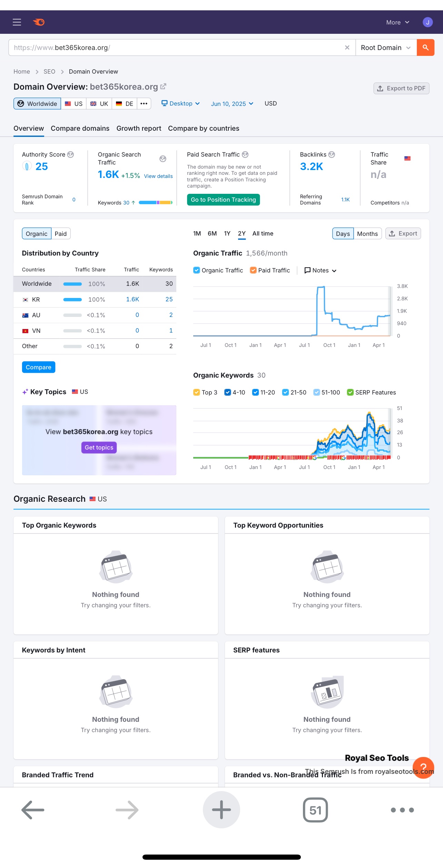Open bet365korea.org in external link icon
The height and width of the screenshot is (868, 443).
click(x=163, y=86)
